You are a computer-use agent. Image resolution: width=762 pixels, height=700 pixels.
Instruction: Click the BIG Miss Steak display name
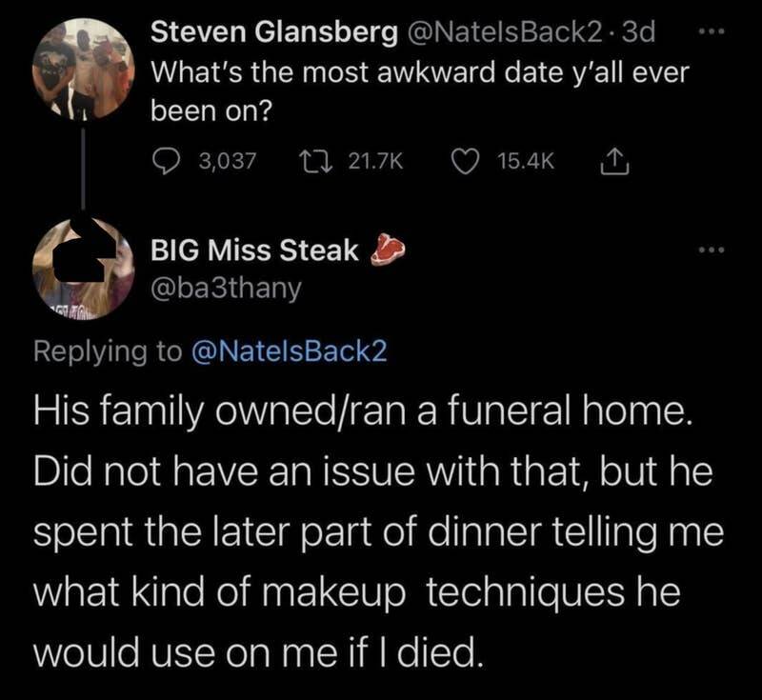click(x=255, y=250)
